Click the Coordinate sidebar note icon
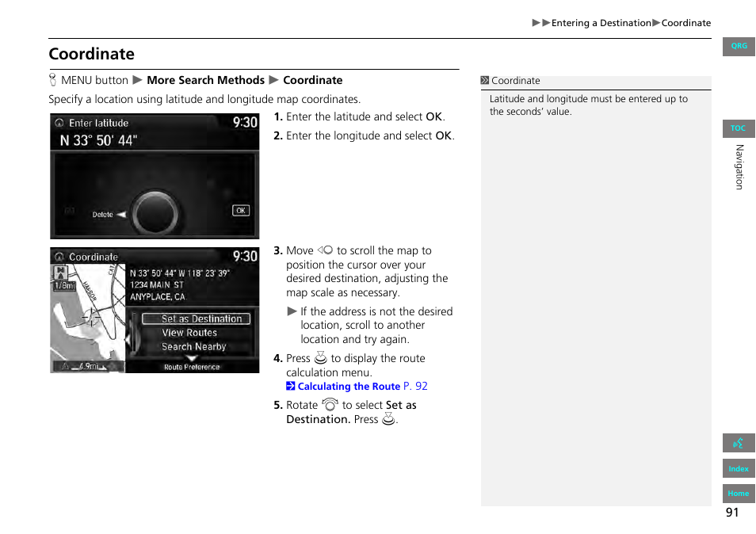 [x=484, y=81]
